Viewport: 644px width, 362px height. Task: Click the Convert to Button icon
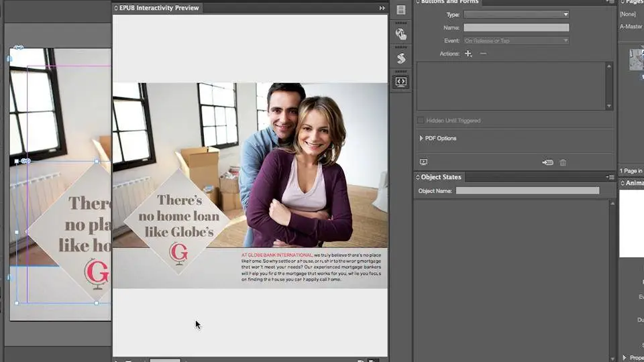pos(547,162)
